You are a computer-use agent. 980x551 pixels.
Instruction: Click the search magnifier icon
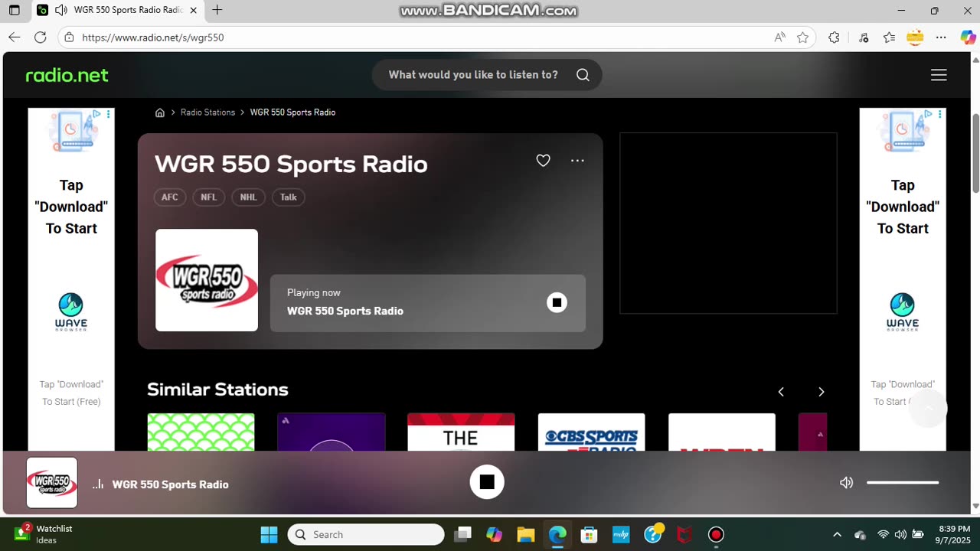click(583, 75)
